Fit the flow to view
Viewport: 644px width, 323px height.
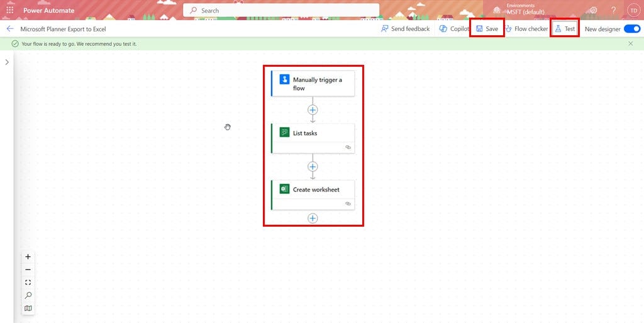[28, 282]
